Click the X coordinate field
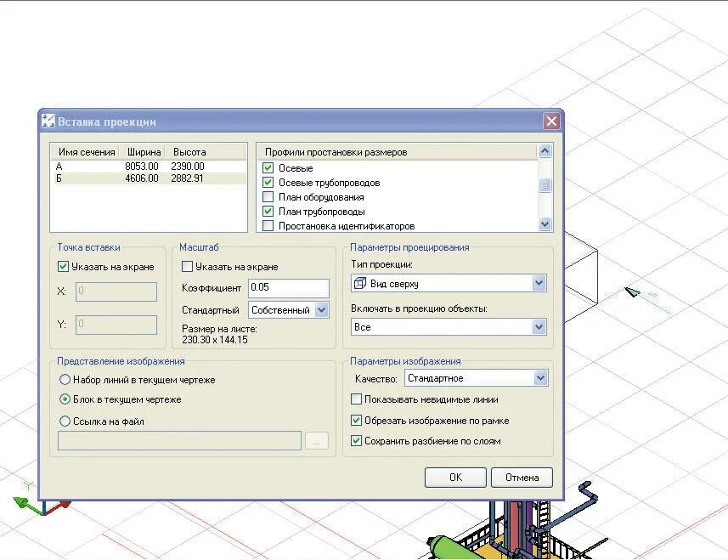 click(116, 291)
